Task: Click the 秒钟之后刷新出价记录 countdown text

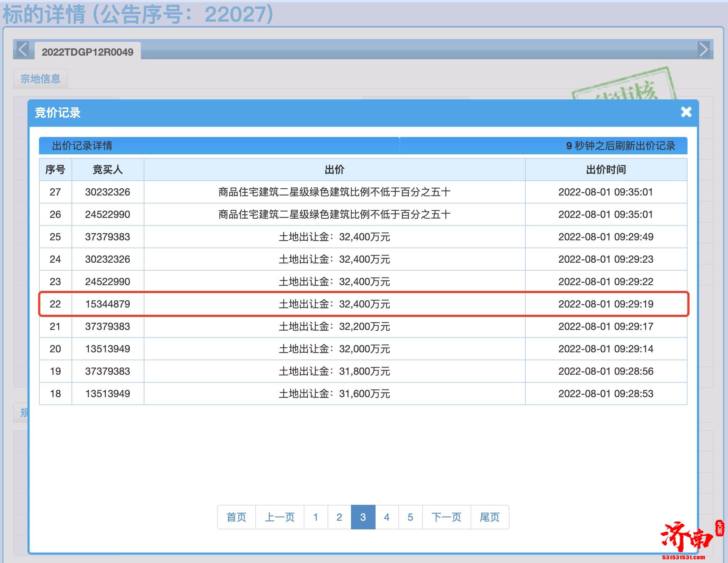Action: [x=621, y=146]
